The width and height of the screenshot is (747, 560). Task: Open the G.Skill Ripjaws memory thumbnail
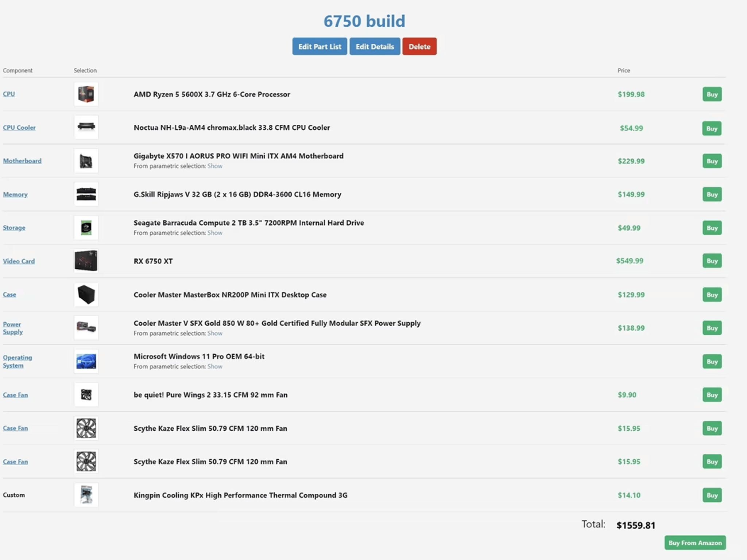click(x=86, y=194)
